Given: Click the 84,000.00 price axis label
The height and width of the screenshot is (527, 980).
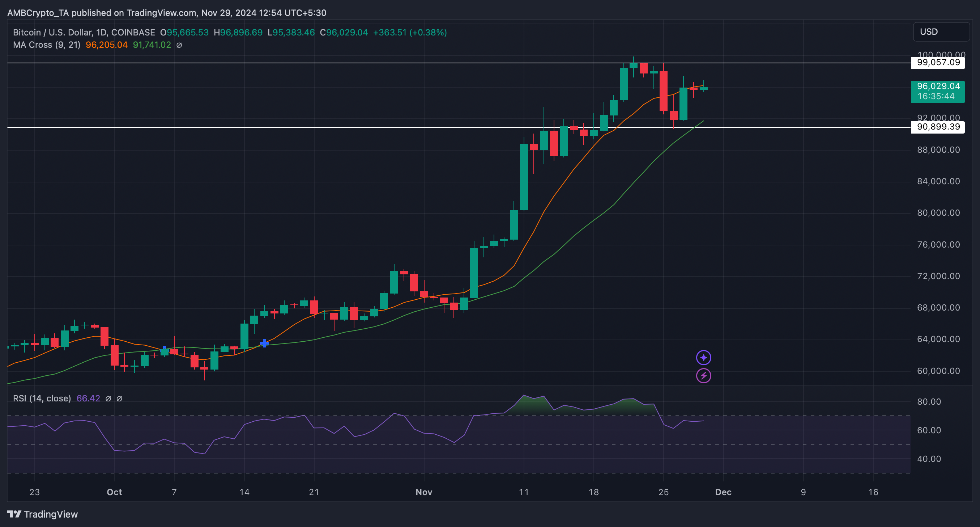Looking at the screenshot, I should point(938,181).
